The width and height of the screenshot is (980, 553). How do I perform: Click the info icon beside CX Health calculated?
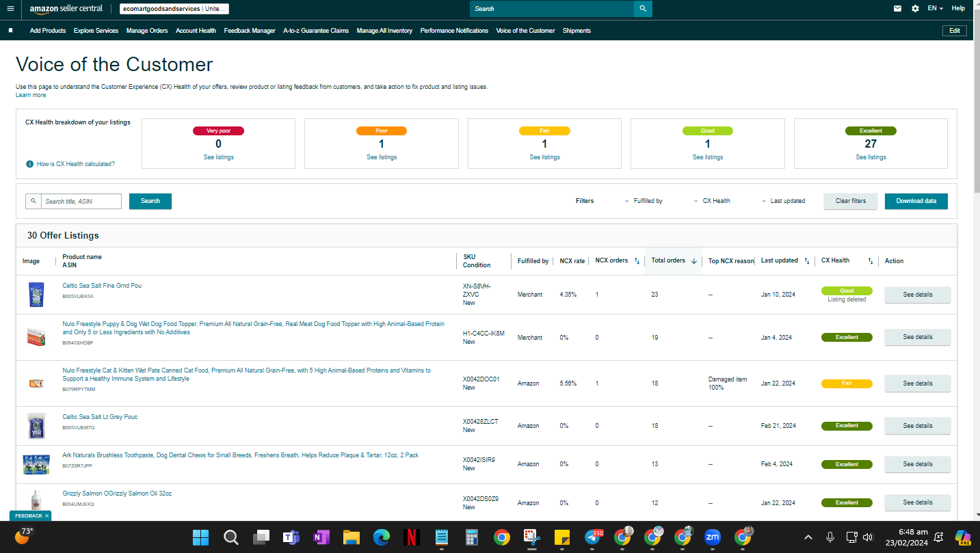[x=29, y=164]
